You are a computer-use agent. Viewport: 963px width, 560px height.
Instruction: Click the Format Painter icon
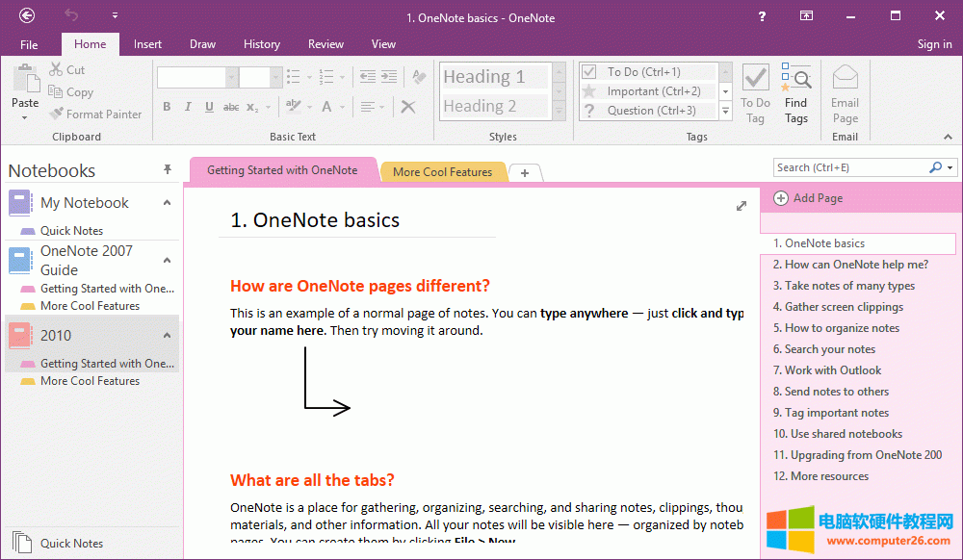[58, 114]
